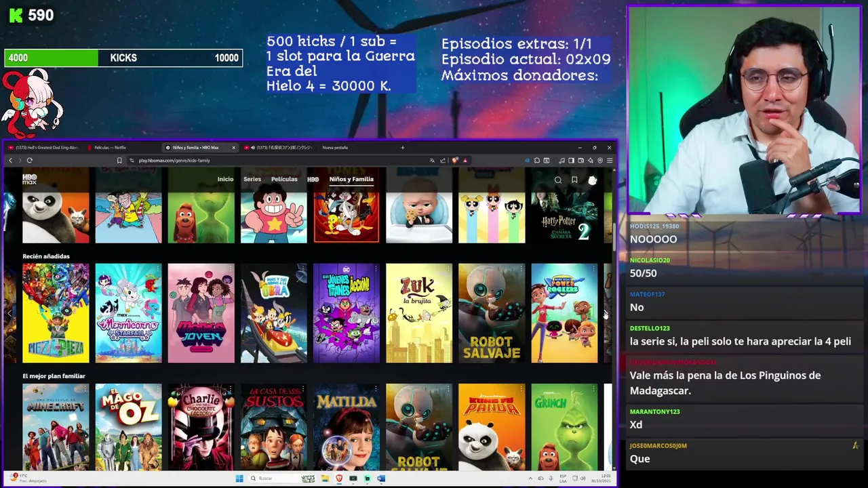
Task: Click the weather widget on the taskbar
Action: [27, 479]
